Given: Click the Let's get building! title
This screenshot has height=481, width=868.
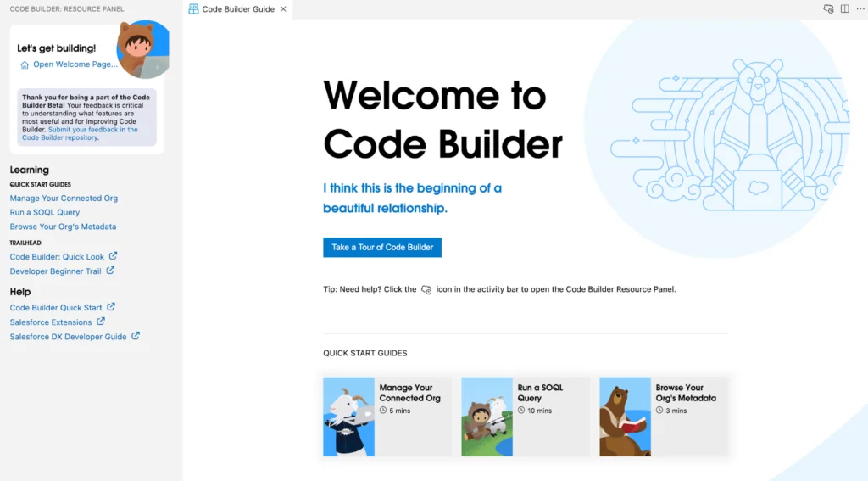Looking at the screenshot, I should pos(57,48).
